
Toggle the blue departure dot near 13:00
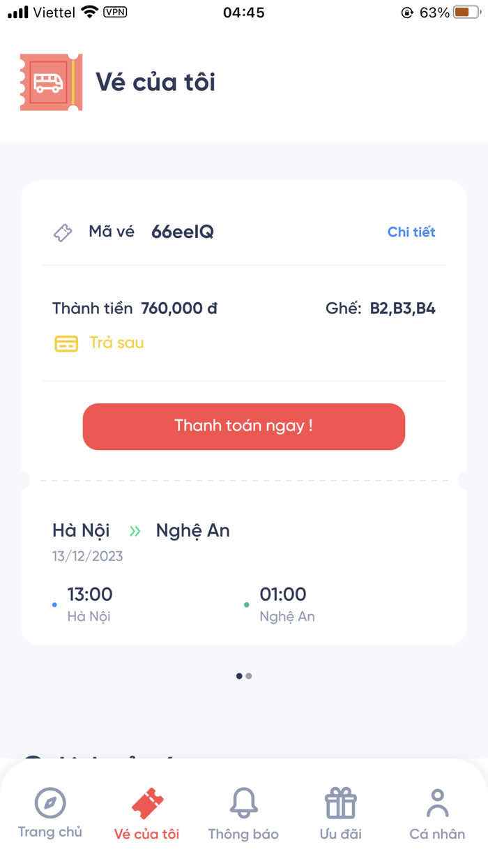coord(54,605)
